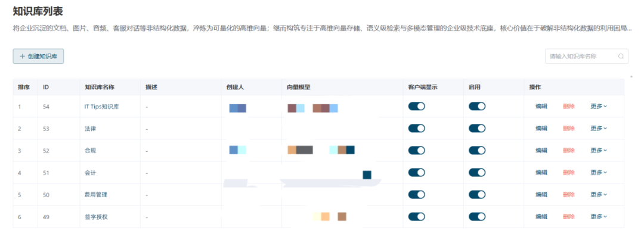This screenshot has height=237, width=644.
Task: Click 删除 for 会计 row
Action: click(569, 173)
